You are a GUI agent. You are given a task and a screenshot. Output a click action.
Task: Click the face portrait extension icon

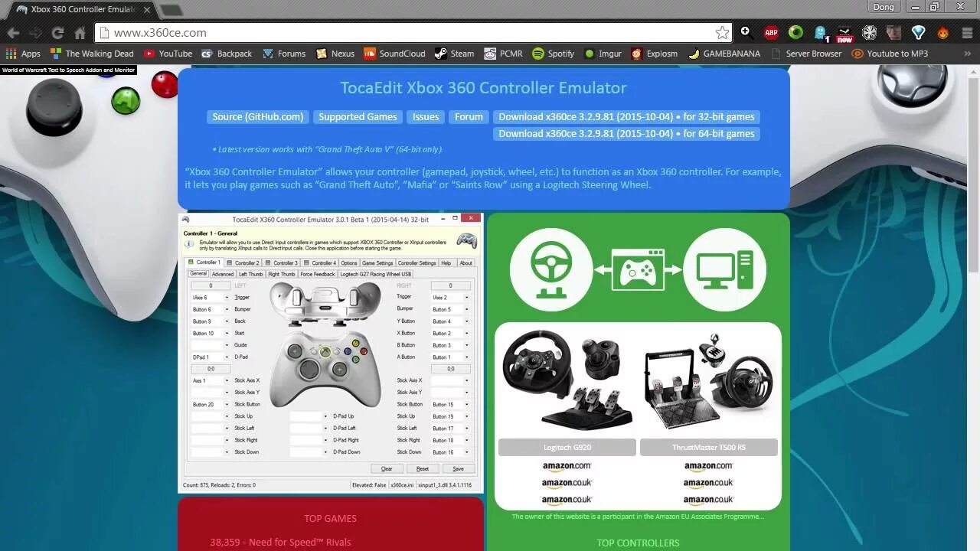click(x=893, y=32)
